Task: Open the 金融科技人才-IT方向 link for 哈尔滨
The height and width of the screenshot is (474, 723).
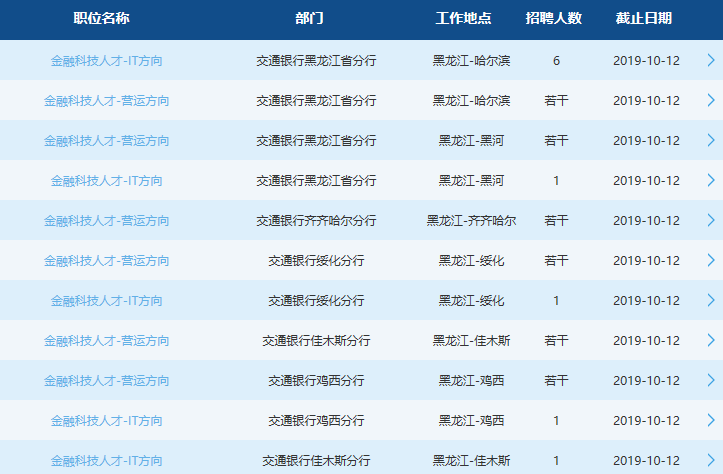Action: (x=107, y=60)
